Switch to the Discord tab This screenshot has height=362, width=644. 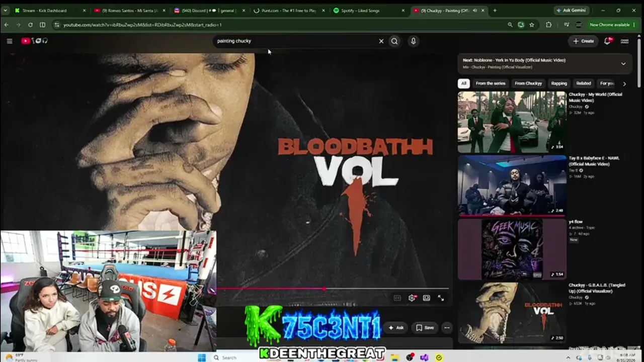tap(208, 10)
